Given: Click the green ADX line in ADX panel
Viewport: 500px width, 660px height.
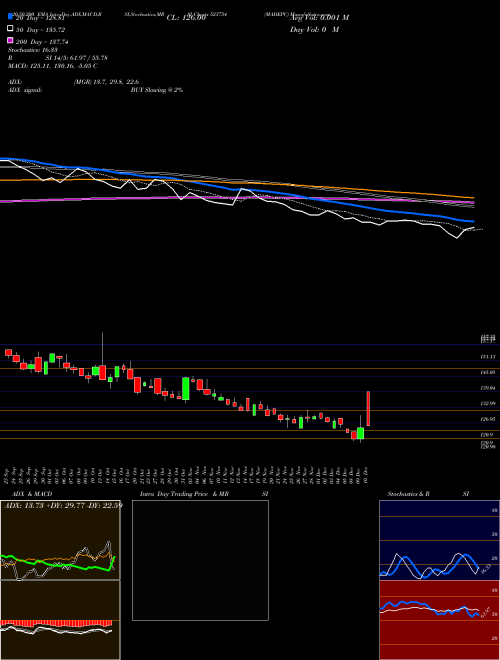Looking at the screenshot, I should point(57,563).
